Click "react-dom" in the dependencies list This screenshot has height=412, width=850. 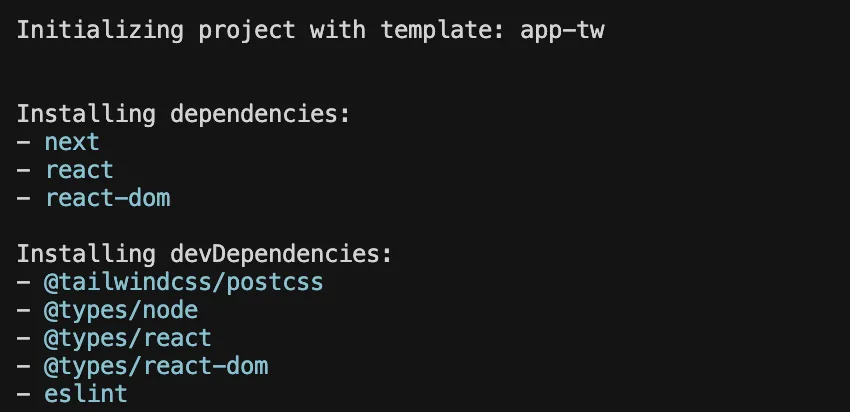click(107, 198)
